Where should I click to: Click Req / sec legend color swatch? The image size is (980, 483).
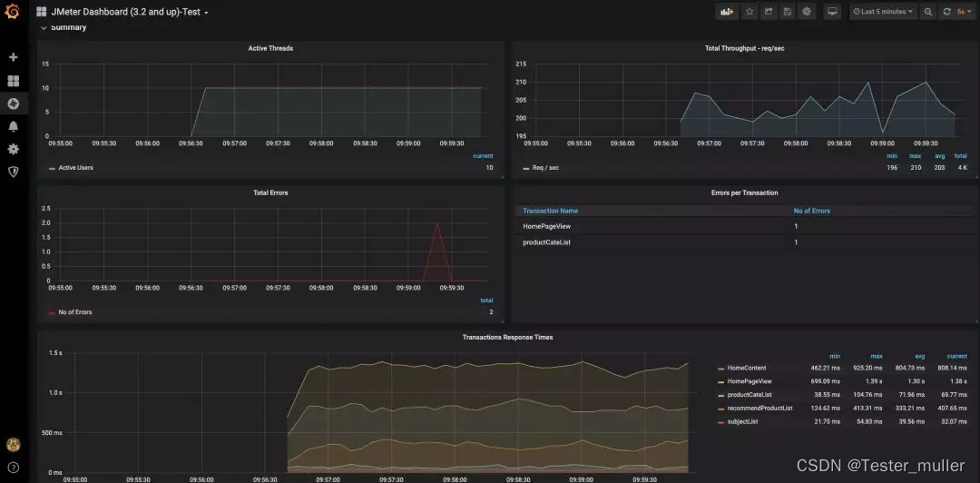(526, 168)
